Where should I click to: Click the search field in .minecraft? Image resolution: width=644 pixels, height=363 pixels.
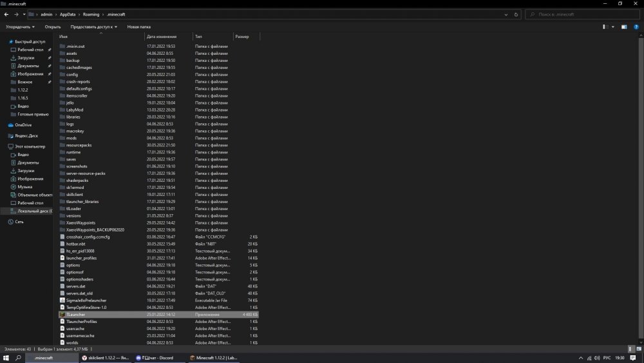coord(582,14)
